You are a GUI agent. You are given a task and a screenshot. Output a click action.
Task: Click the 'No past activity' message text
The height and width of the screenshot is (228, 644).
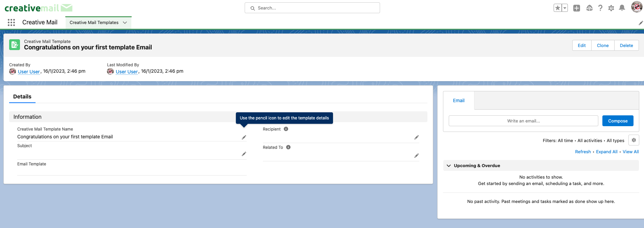point(541,202)
